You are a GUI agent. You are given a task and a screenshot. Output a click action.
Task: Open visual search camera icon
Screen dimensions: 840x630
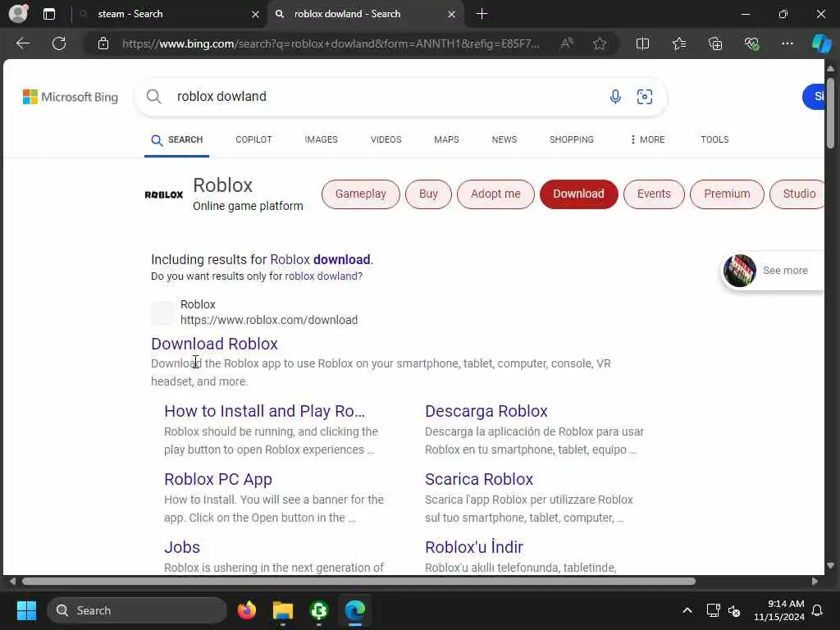point(645,97)
